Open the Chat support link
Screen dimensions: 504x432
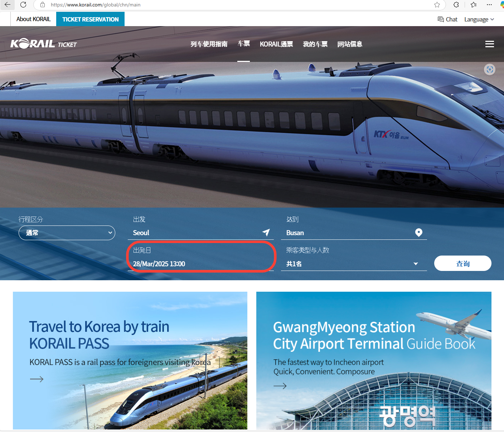tap(447, 19)
